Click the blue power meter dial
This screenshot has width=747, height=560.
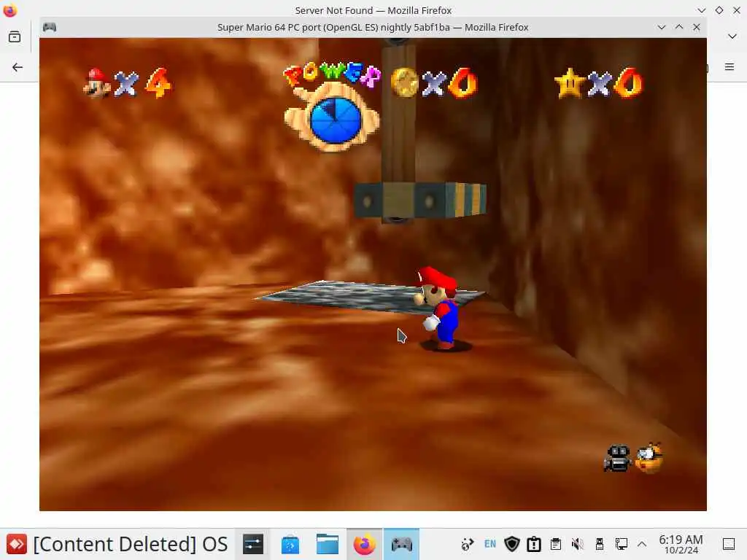point(336,120)
